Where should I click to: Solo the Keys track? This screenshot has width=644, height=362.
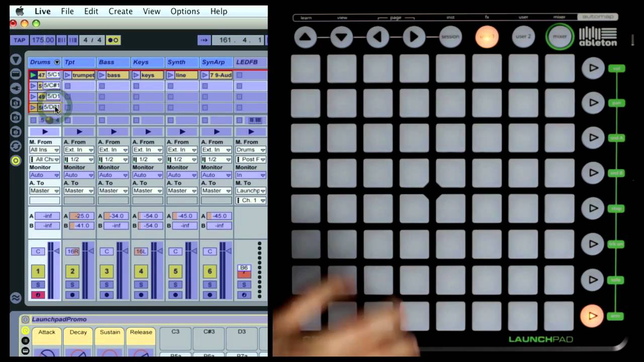(x=141, y=285)
